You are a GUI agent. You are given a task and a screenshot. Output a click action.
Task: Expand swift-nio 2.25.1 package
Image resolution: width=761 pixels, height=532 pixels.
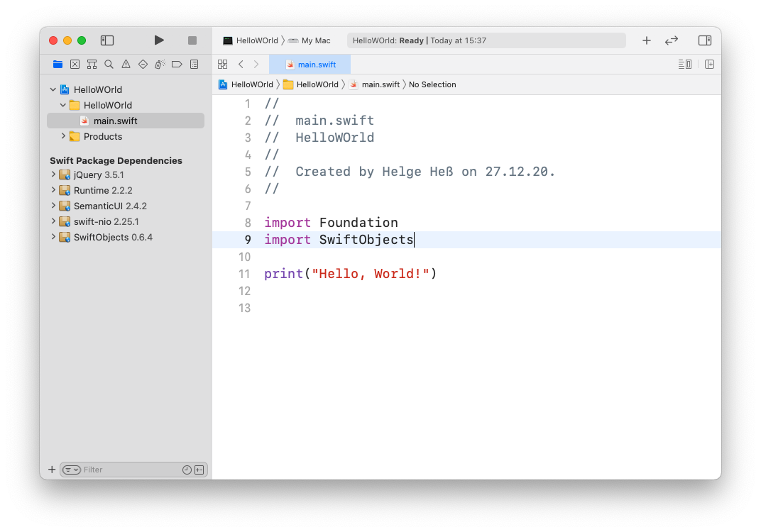tap(53, 221)
